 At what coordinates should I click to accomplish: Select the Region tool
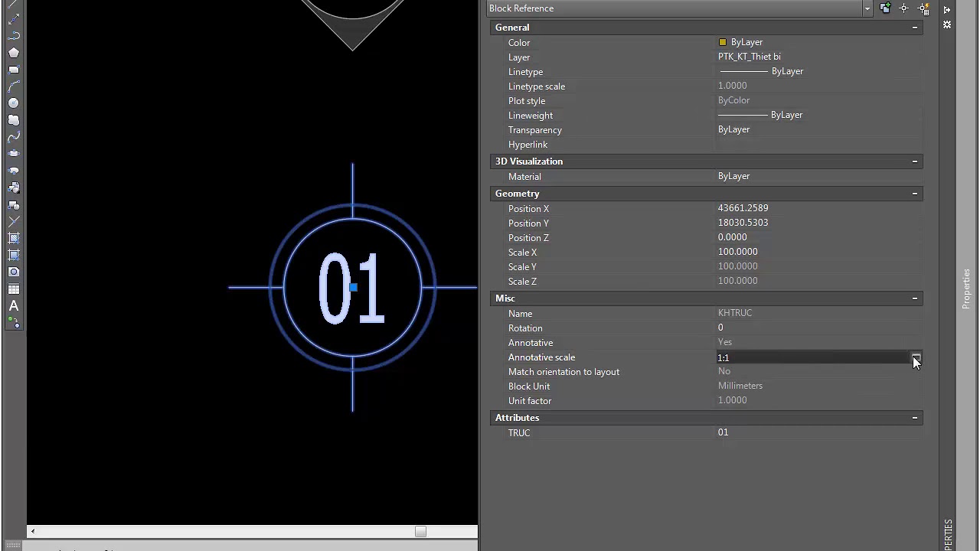tap(14, 272)
